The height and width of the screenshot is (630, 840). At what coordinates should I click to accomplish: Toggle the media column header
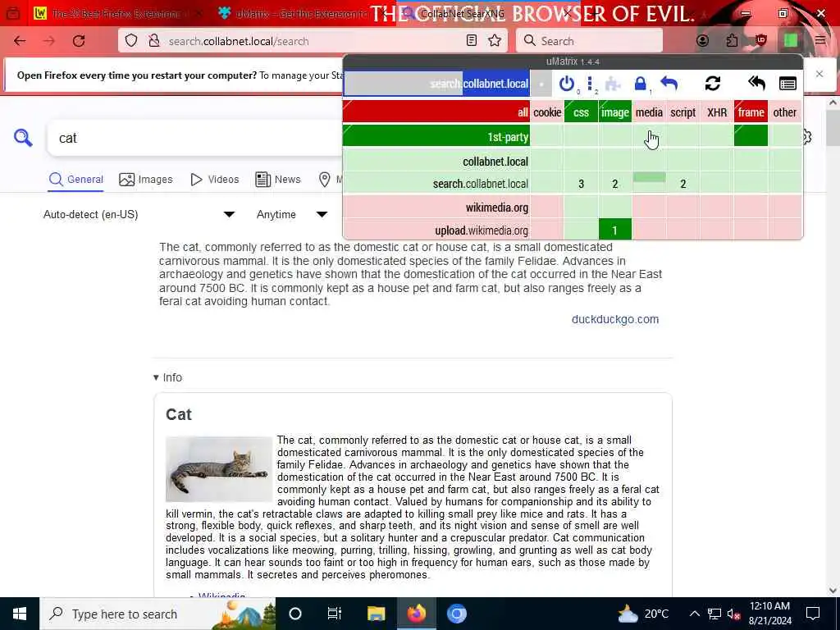click(649, 112)
